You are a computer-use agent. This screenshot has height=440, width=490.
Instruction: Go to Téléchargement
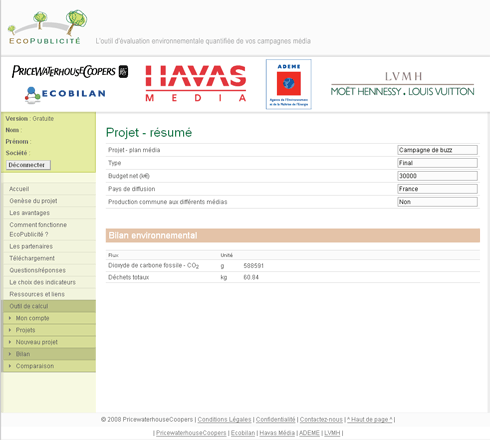click(32, 258)
